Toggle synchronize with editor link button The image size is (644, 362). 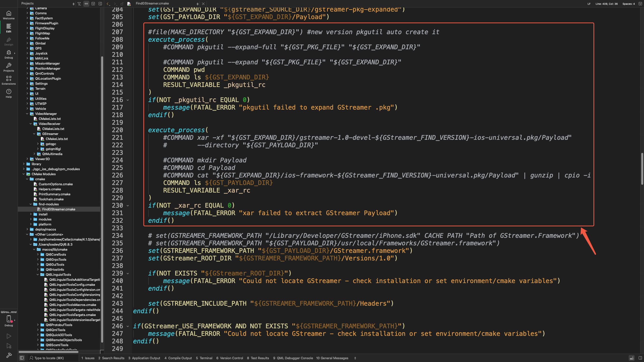(86, 4)
